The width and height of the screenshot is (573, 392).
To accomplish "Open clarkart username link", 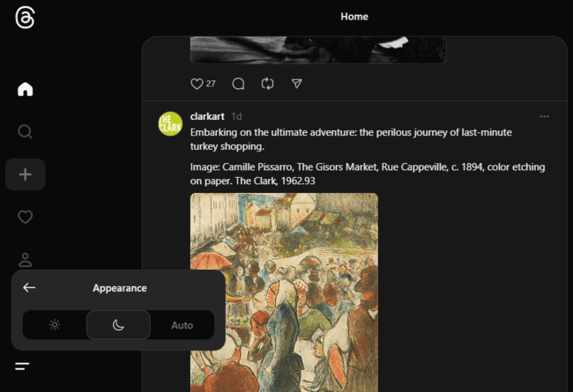I will tap(207, 116).
